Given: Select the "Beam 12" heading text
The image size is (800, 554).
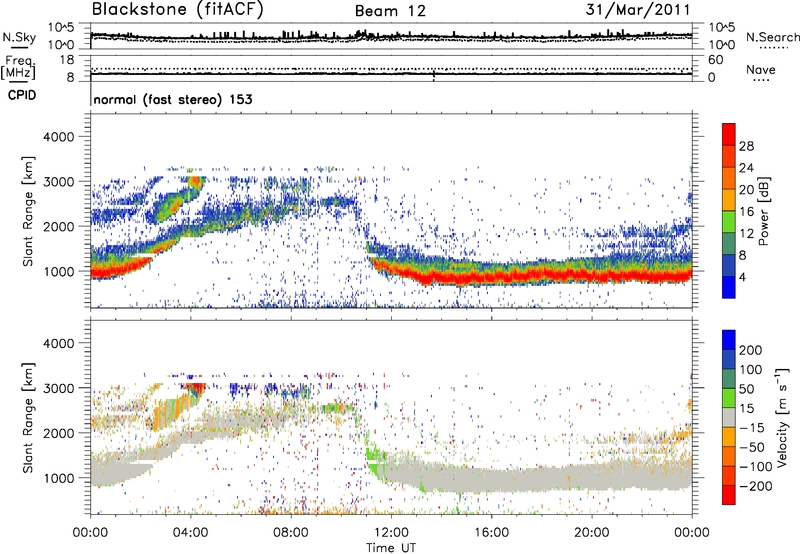Looking at the screenshot, I should [x=390, y=11].
